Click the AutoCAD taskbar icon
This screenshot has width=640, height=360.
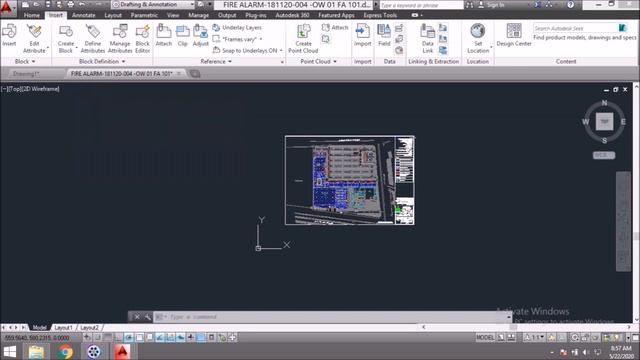tap(122, 351)
